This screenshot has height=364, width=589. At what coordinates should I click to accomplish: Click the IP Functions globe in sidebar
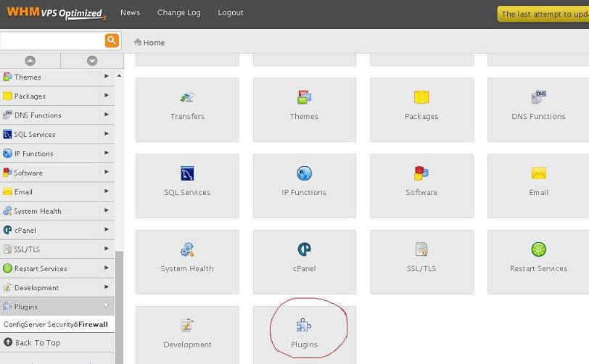coord(7,153)
